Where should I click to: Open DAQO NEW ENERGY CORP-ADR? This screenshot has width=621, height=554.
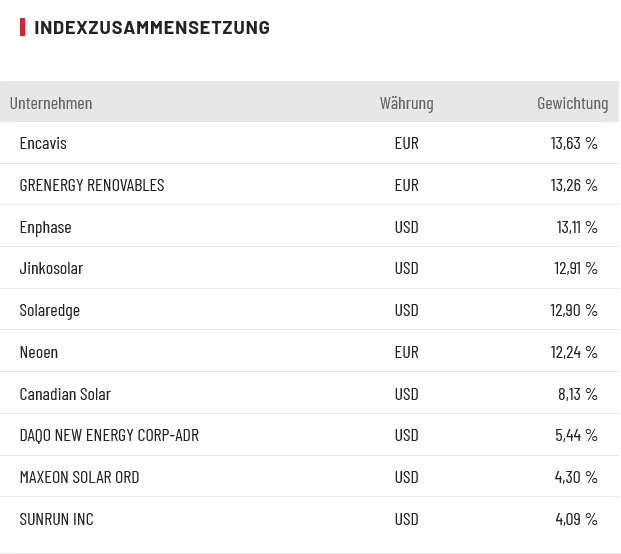tap(109, 435)
